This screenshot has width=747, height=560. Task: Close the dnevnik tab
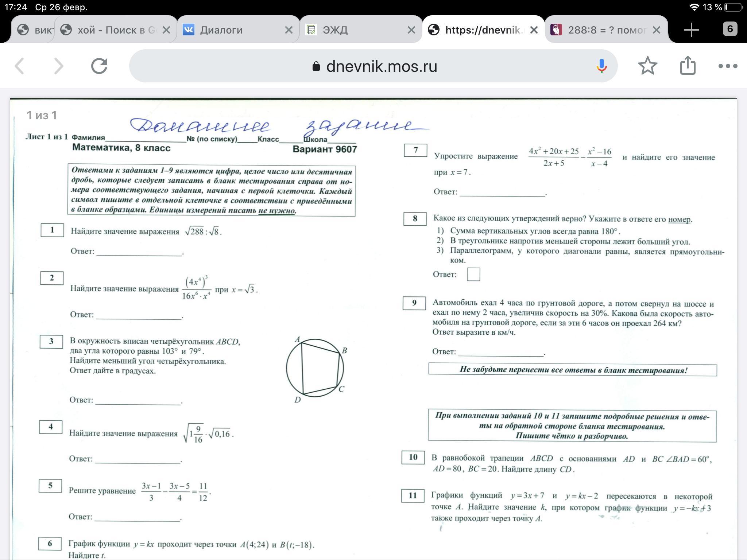tap(534, 30)
